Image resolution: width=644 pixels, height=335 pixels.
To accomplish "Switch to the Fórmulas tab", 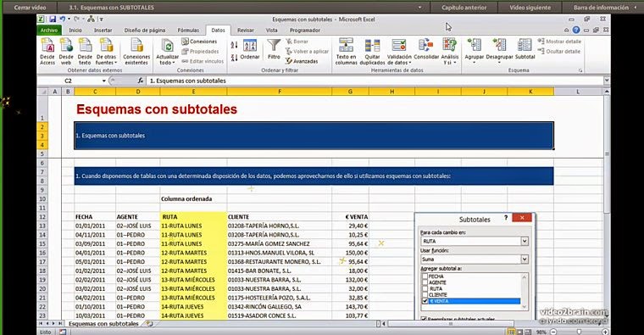I will tap(188, 31).
